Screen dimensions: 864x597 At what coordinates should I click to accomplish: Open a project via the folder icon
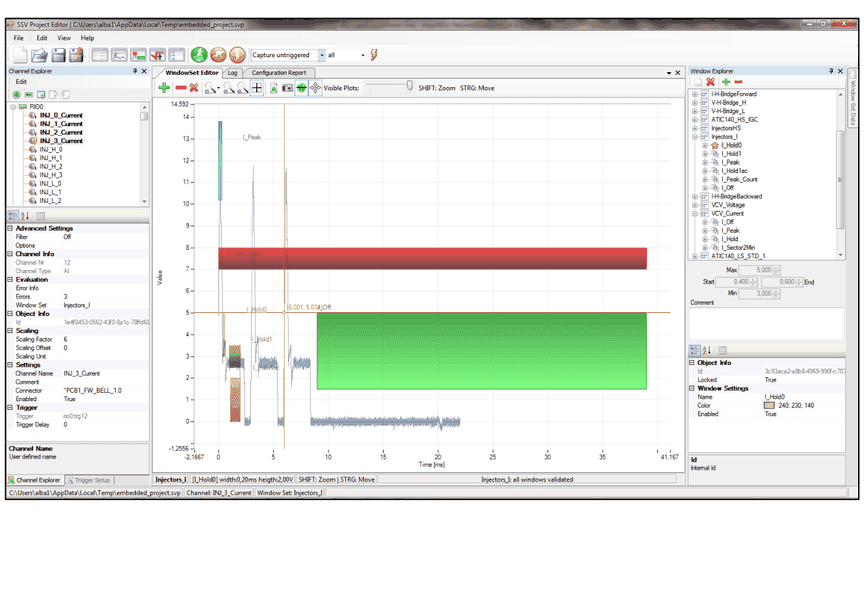point(39,55)
